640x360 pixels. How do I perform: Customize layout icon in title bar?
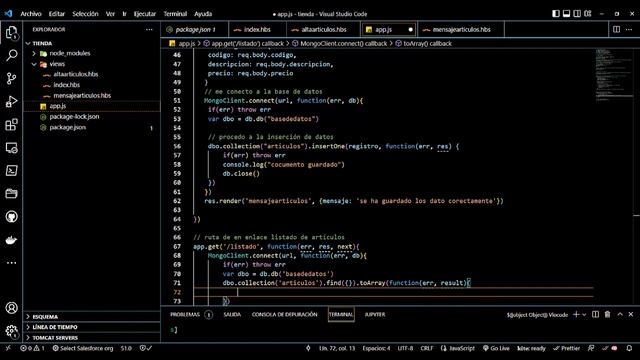click(x=588, y=13)
